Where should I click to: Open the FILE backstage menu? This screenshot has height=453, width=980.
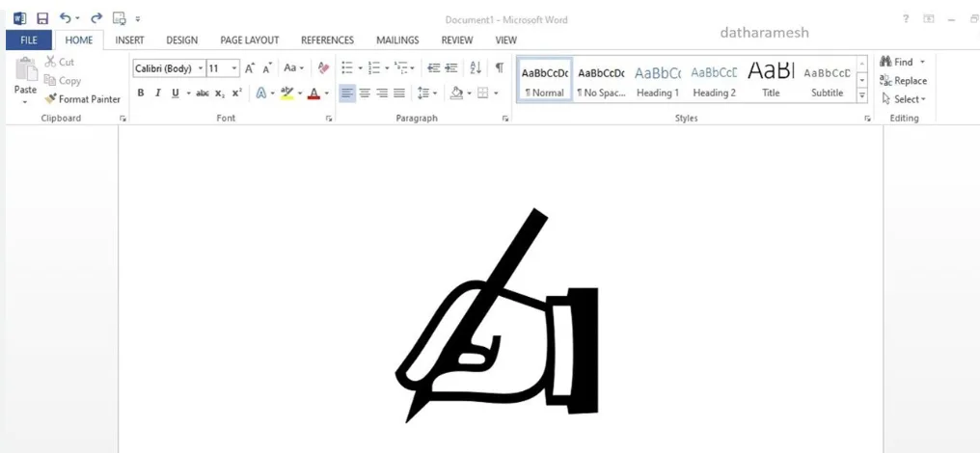pos(29,40)
